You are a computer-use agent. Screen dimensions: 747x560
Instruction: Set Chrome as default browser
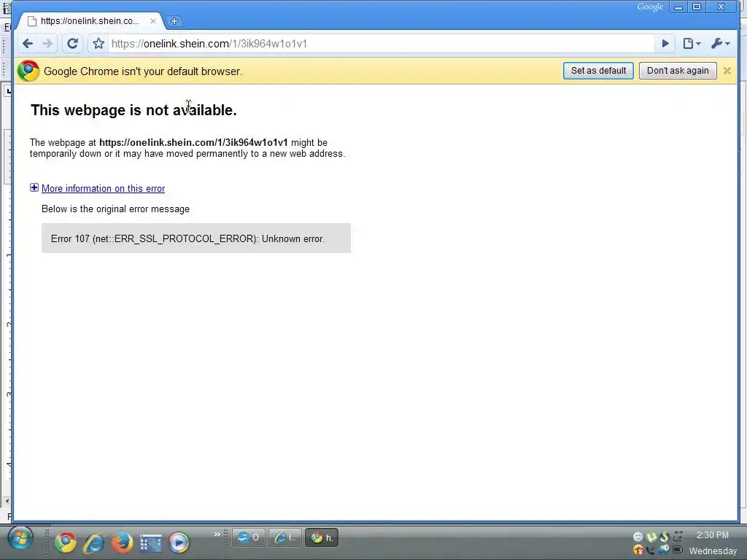(598, 71)
